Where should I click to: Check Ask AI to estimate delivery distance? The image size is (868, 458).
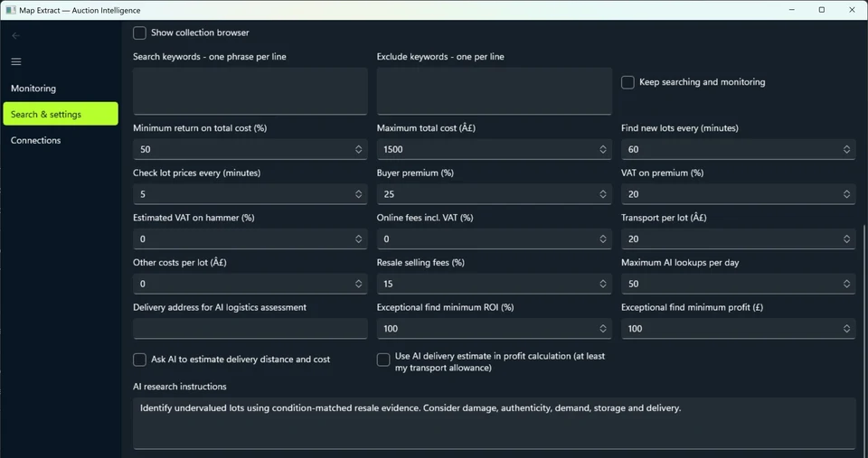(139, 360)
